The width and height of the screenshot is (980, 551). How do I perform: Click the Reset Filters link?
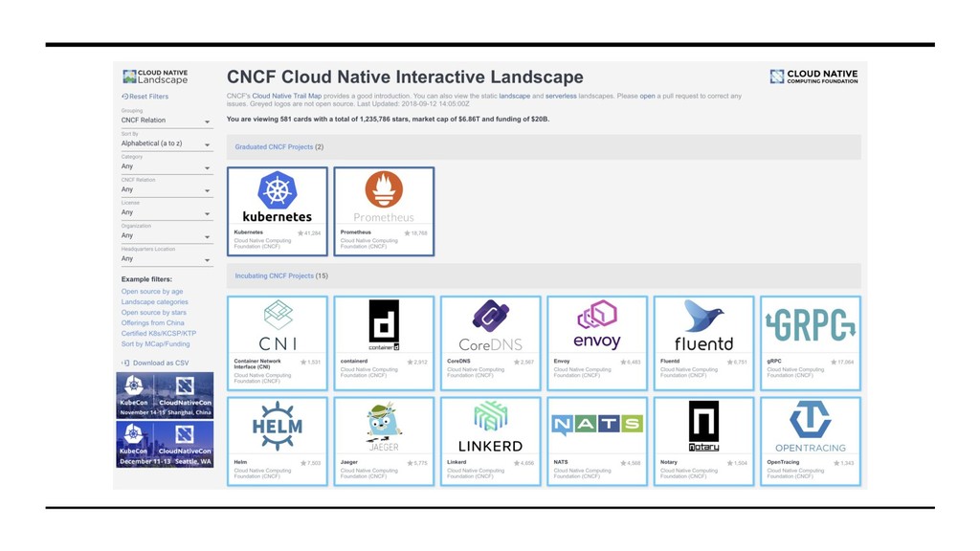click(x=148, y=97)
